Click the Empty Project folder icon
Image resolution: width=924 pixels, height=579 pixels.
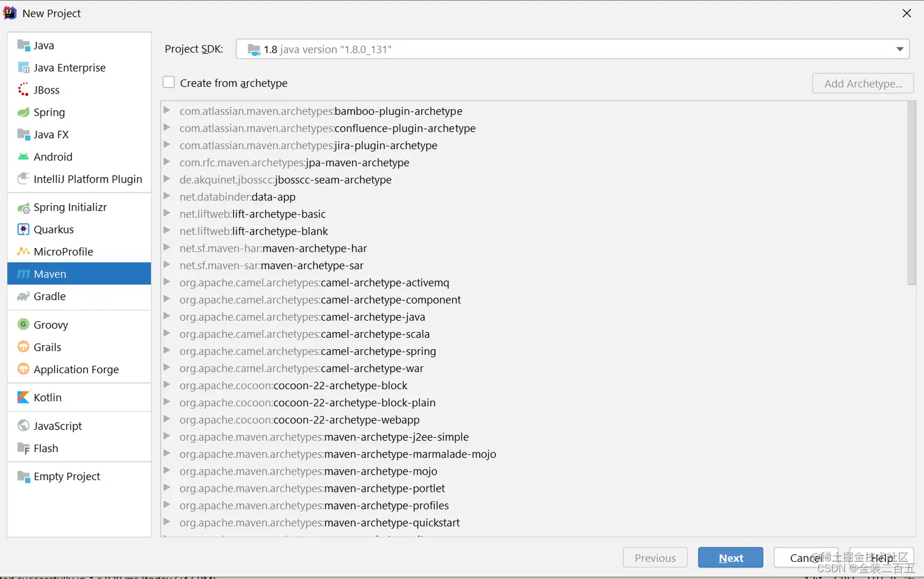23,476
